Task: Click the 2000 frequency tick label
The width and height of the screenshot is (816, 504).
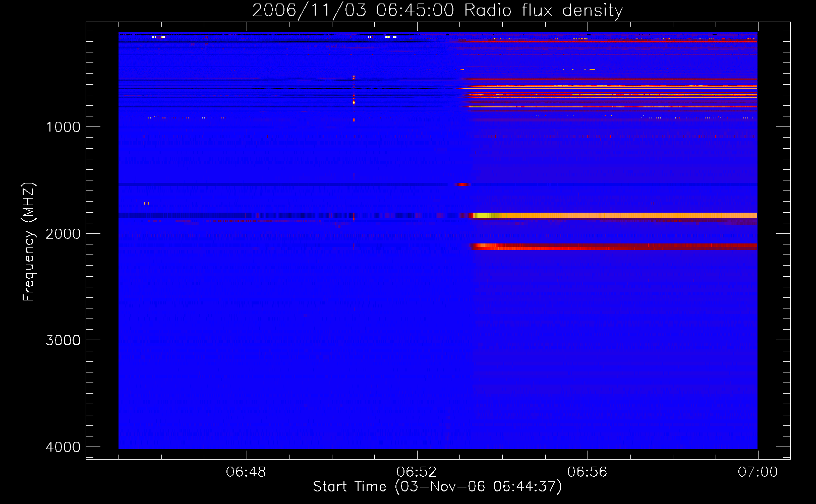Action: (x=63, y=234)
